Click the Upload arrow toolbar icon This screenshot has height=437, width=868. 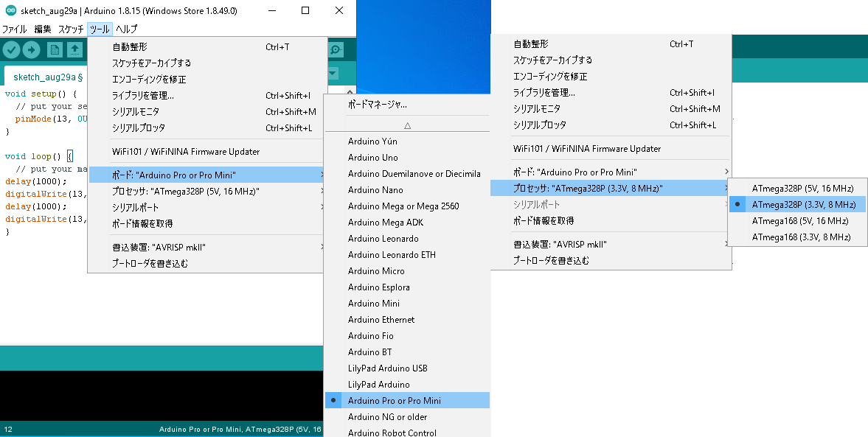pyautogui.click(x=31, y=50)
